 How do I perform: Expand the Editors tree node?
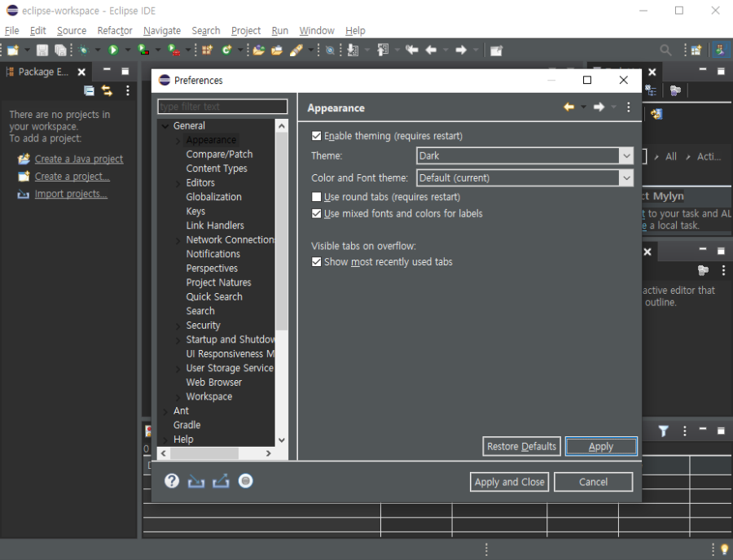(178, 184)
